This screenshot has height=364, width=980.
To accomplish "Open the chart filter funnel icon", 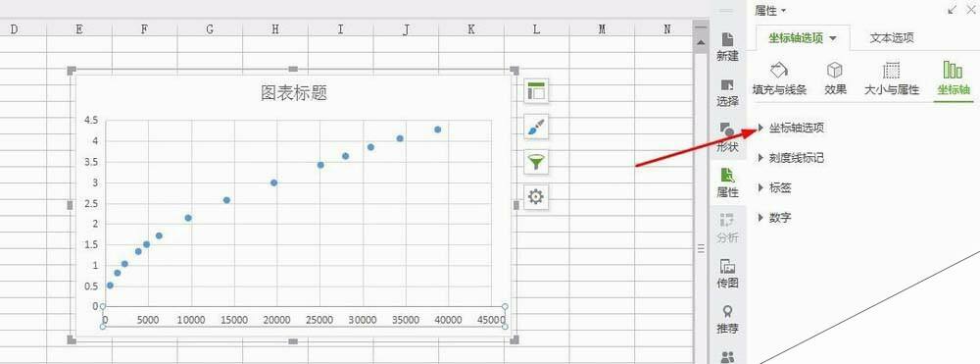I will [536, 162].
